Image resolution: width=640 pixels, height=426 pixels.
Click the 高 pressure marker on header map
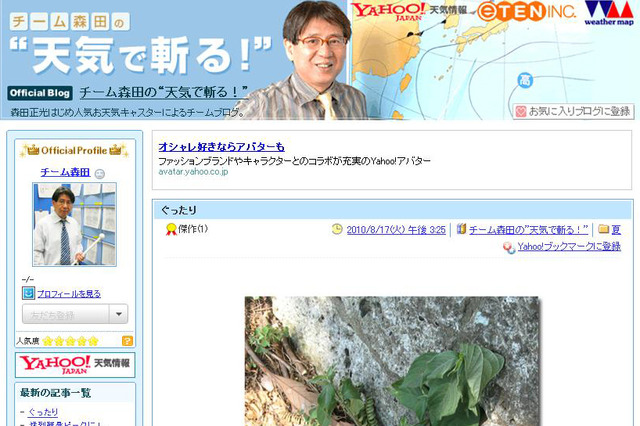pyautogui.click(x=525, y=80)
